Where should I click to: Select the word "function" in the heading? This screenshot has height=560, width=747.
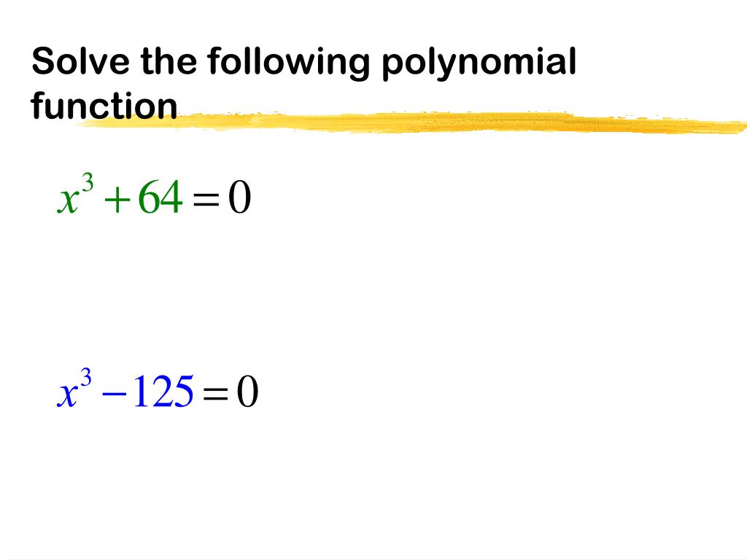(x=104, y=105)
